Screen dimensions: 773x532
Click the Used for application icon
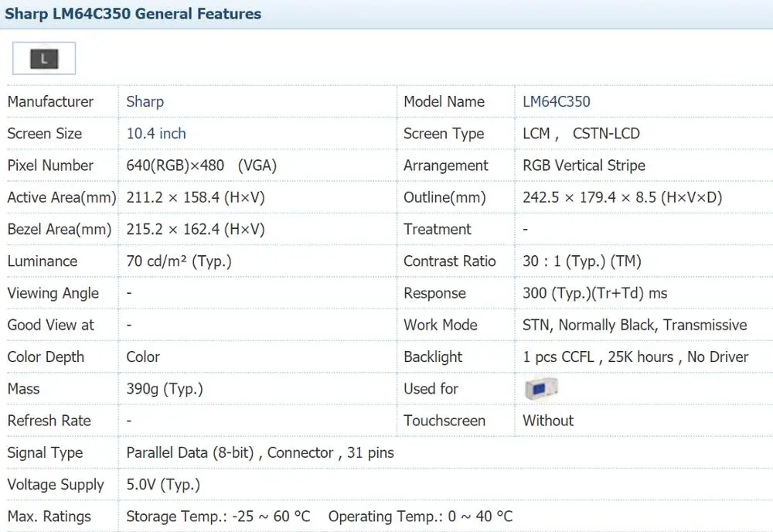[541, 388]
